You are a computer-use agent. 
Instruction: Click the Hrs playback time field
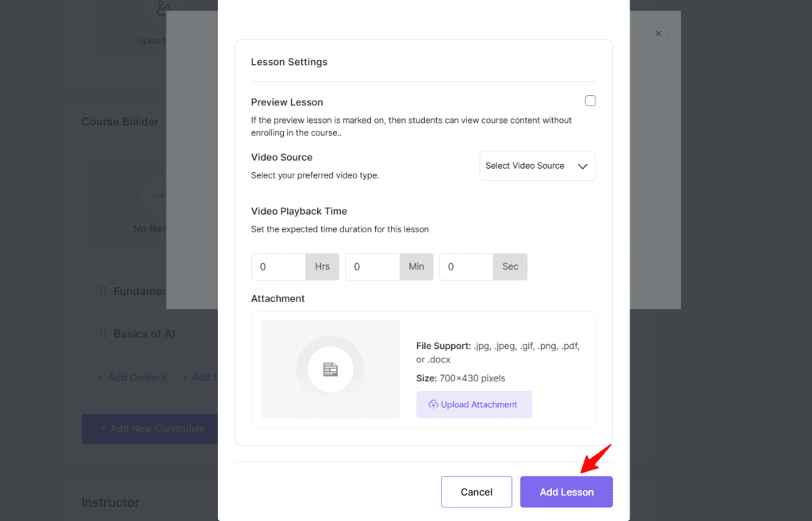(278, 266)
